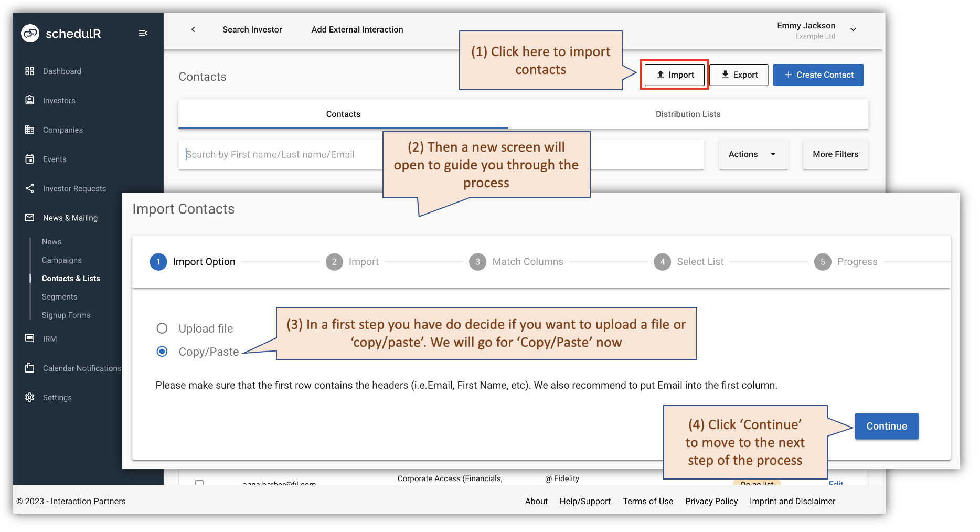Open Settings from the sidebar
The height and width of the screenshot is (532, 980).
point(57,397)
